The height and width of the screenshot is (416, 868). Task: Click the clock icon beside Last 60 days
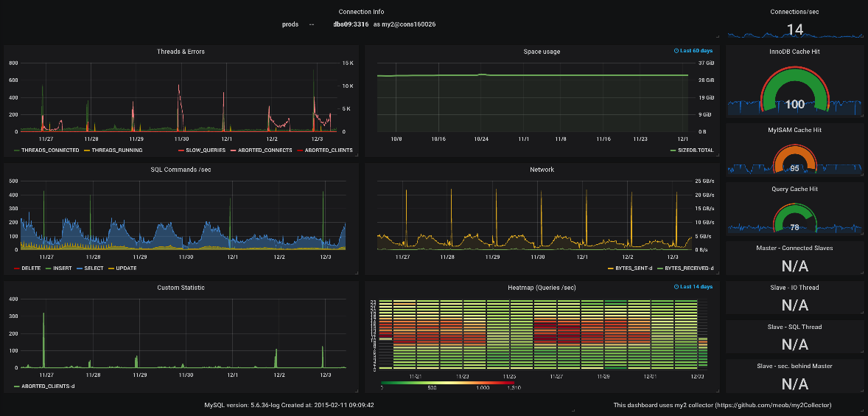click(x=676, y=50)
